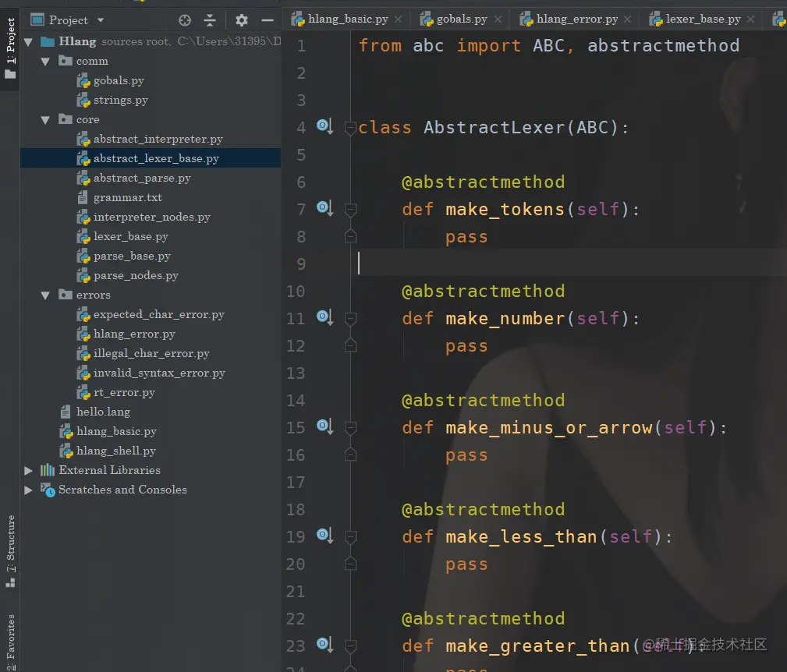Click the core folder icon

(x=66, y=119)
